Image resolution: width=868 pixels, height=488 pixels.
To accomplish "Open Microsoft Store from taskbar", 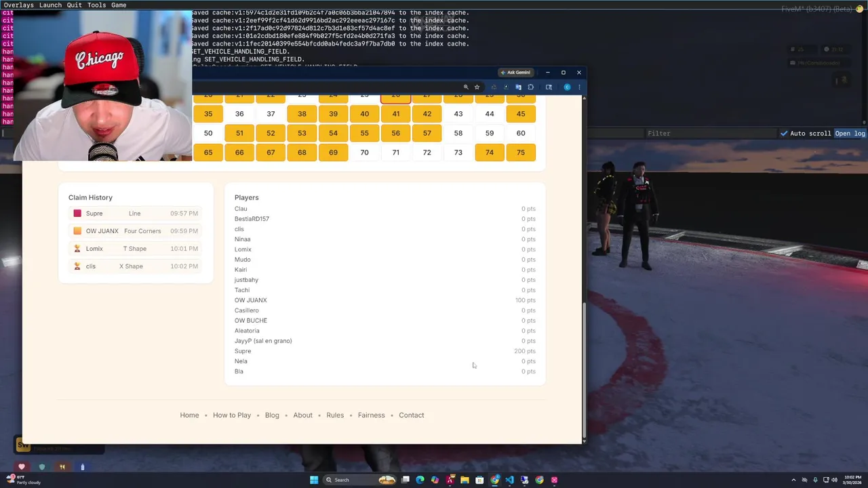I will tap(479, 480).
